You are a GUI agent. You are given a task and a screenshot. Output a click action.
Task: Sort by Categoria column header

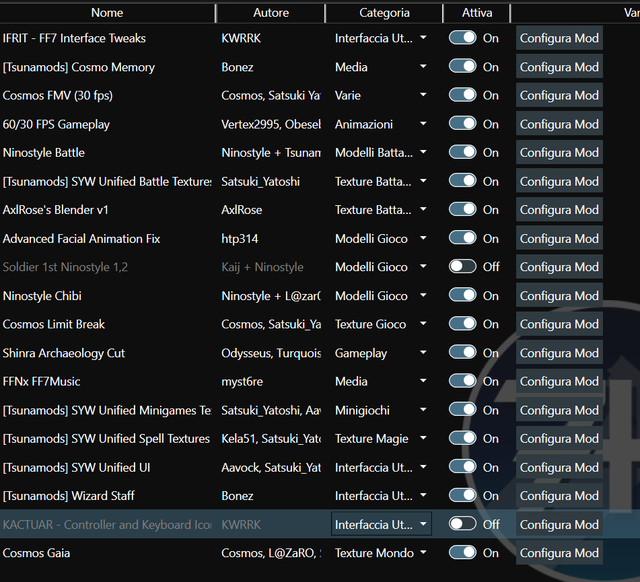click(x=384, y=13)
